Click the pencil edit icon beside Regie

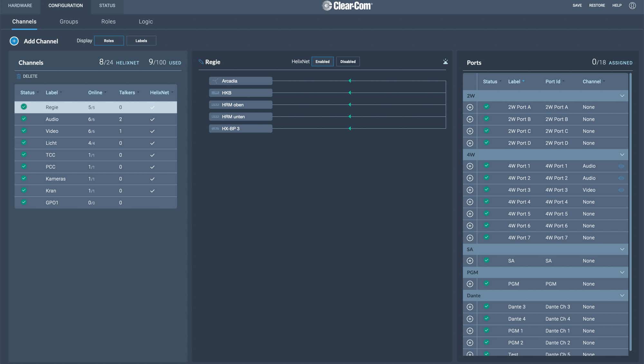201,62
